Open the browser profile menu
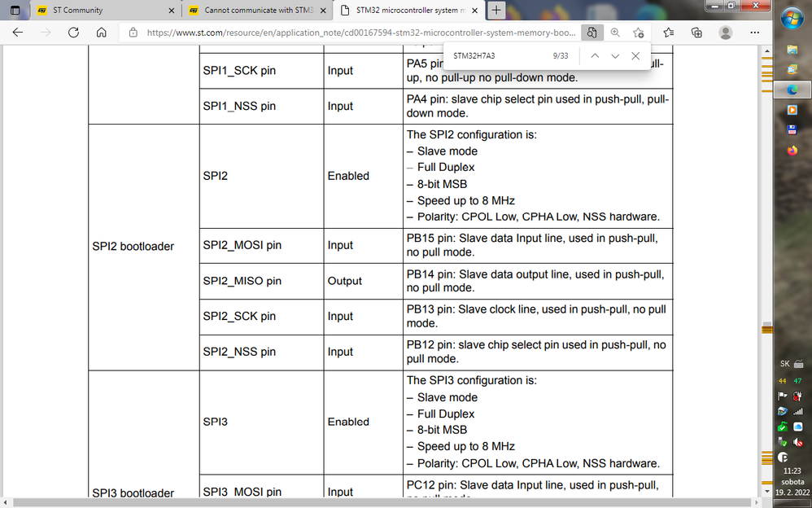Image resolution: width=812 pixels, height=508 pixels. pos(726,32)
